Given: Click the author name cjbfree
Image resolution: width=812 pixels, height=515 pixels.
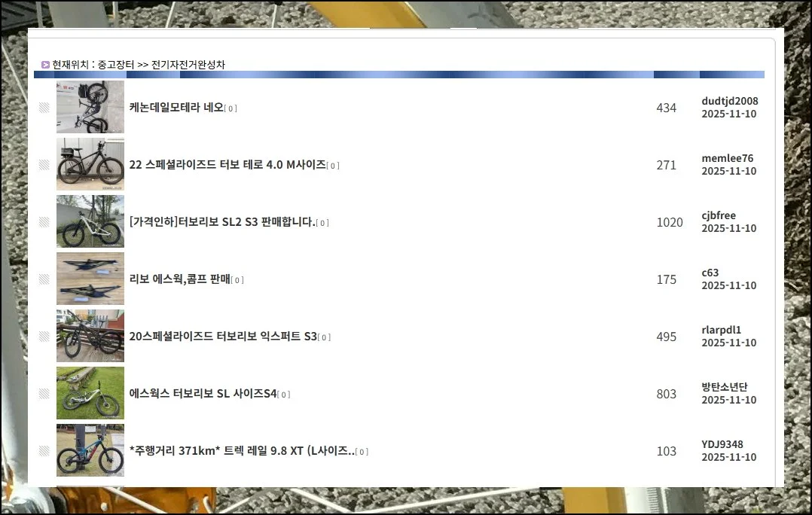Looking at the screenshot, I should [719, 215].
